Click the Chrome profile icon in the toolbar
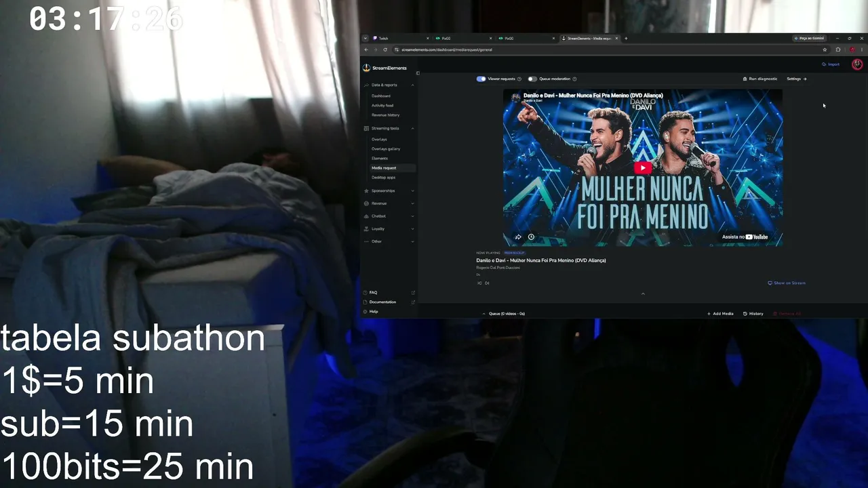Viewport: 868px width, 488px height. 852,49
